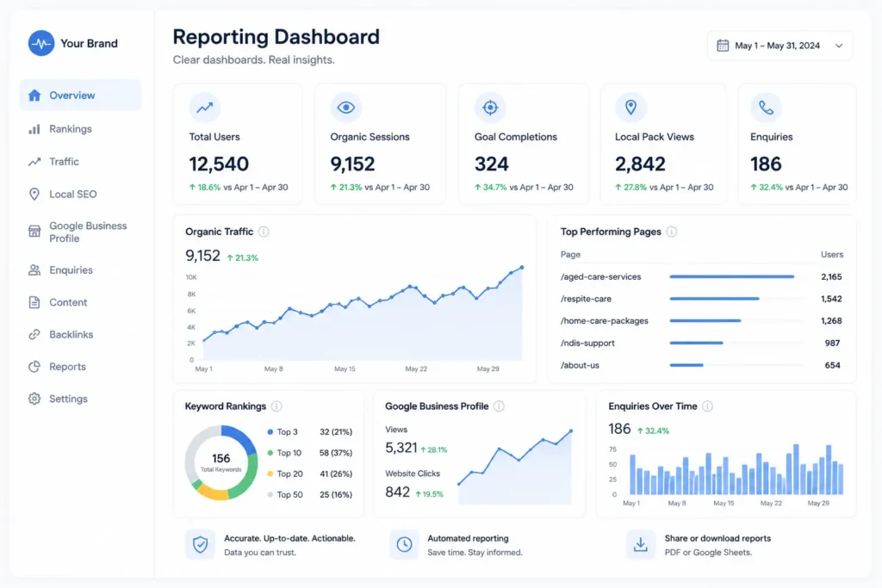The width and height of the screenshot is (882, 588).
Task: Click the gray Top 50 legend dot
Action: pyautogui.click(x=270, y=495)
